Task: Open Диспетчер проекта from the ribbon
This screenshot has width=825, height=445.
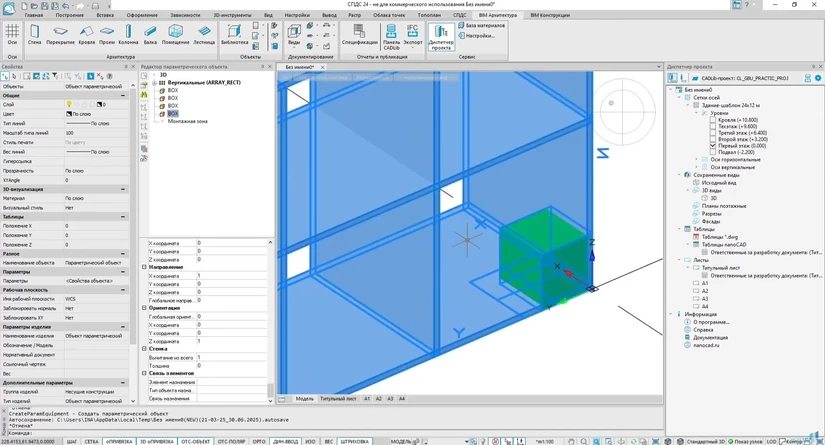Action: 441,36
